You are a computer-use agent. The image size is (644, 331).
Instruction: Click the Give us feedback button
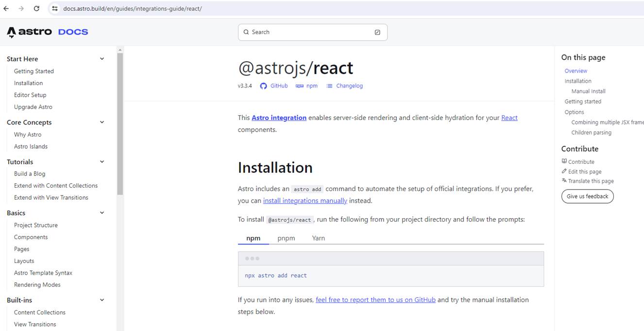pyautogui.click(x=588, y=196)
